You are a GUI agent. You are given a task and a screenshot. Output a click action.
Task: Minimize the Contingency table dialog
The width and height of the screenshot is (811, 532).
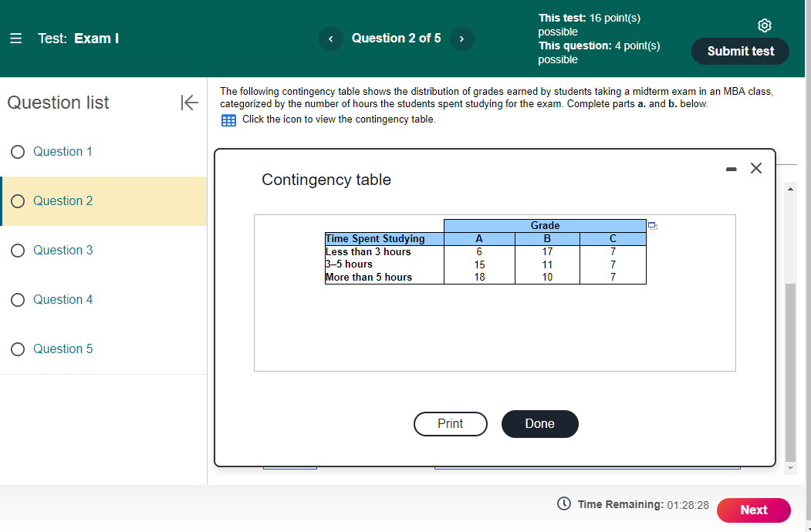(730, 168)
